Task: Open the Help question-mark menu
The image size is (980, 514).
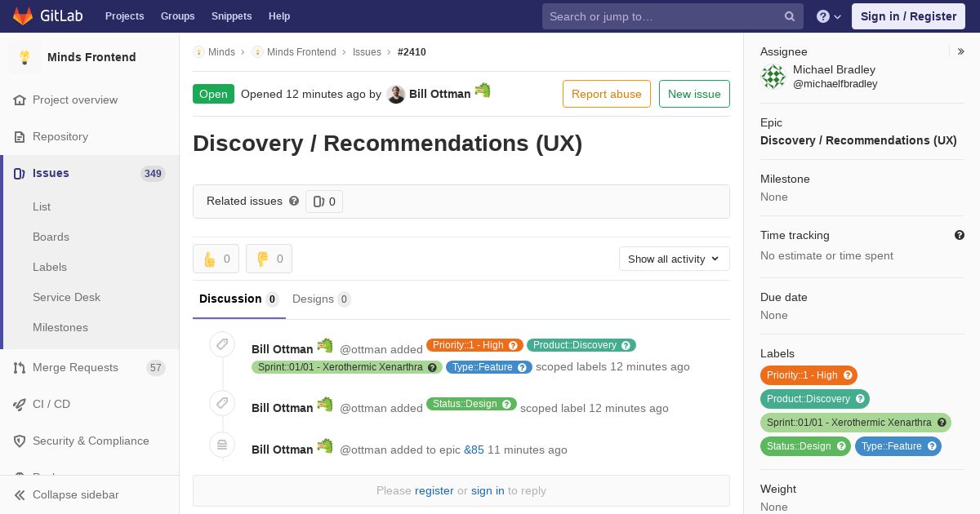Action: (829, 16)
